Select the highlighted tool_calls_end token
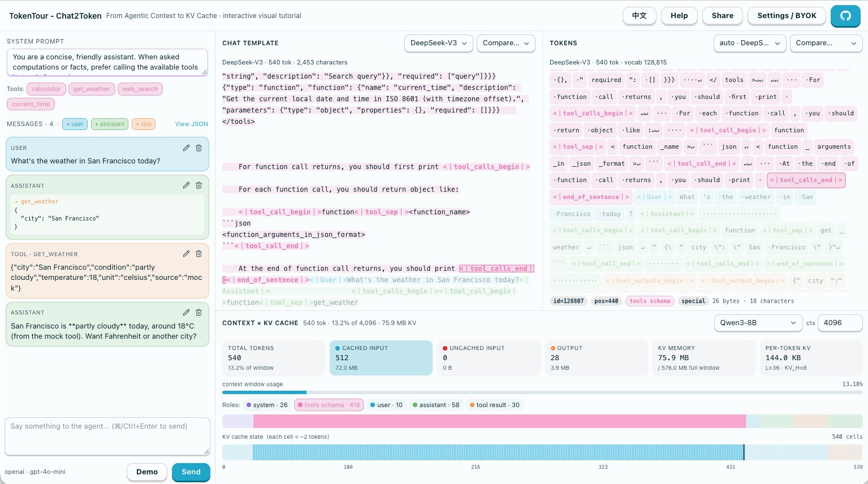The image size is (868, 484). point(806,180)
